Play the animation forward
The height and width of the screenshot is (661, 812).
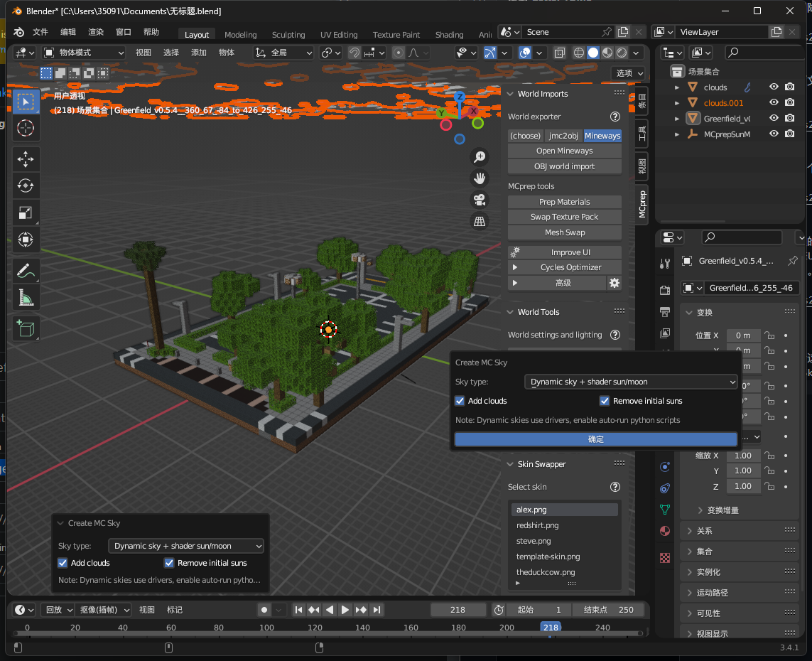pyautogui.click(x=345, y=610)
